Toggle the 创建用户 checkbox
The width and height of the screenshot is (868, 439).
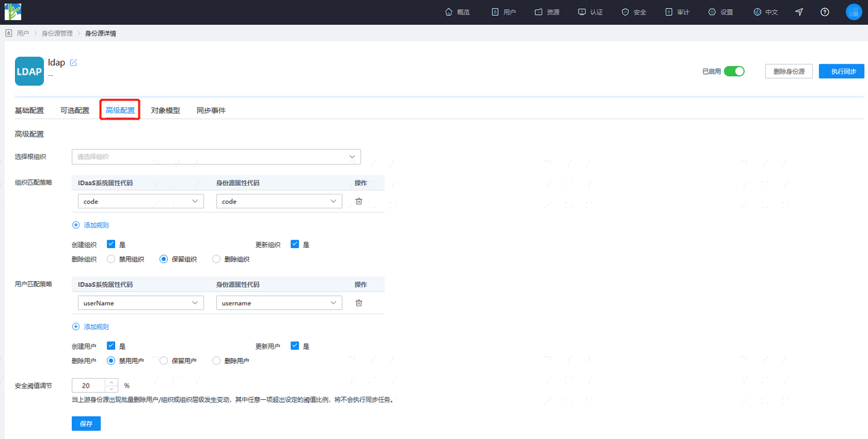pos(111,346)
